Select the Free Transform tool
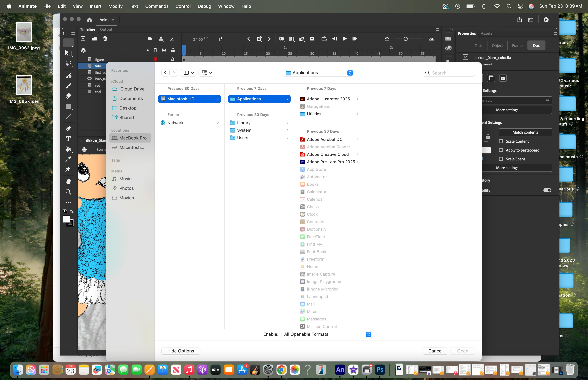Viewport: 588px width, 380px height. (x=68, y=53)
